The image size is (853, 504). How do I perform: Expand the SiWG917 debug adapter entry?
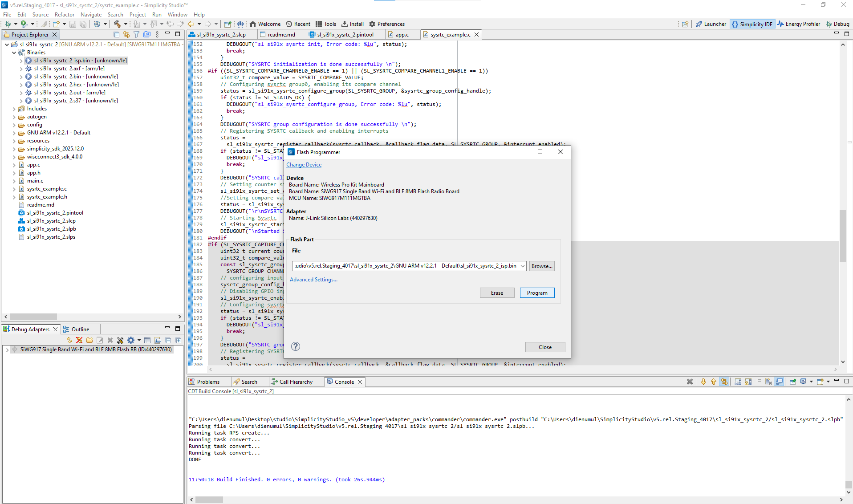click(7, 350)
